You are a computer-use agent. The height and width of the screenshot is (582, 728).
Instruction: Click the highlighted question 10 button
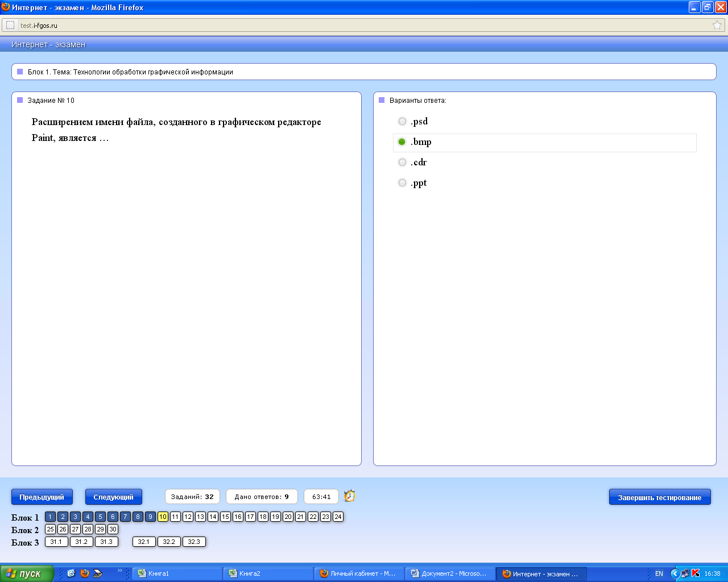(163, 517)
